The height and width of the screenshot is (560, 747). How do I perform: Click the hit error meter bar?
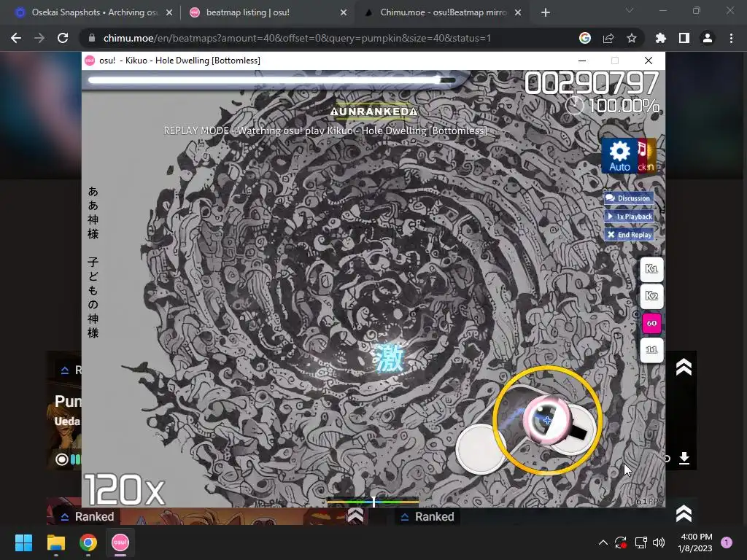[373, 502]
